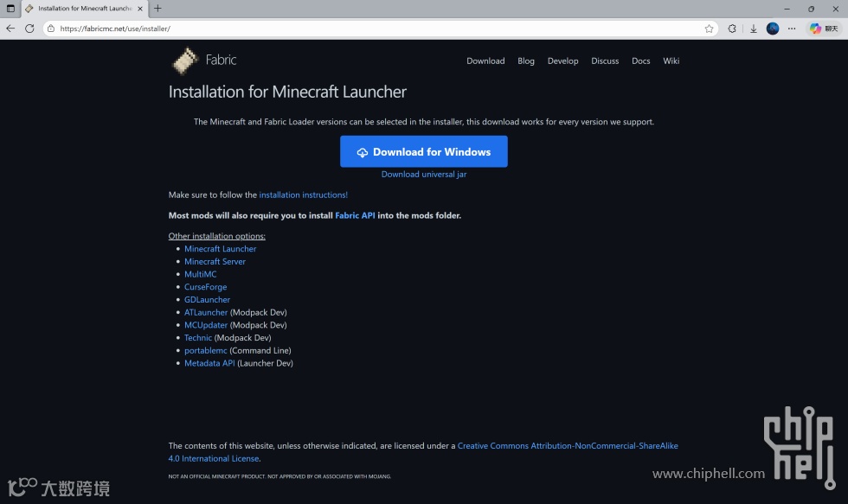The width and height of the screenshot is (848, 504).
Task: Click the site lock icon in the address bar
Action: pyautogui.click(x=51, y=29)
